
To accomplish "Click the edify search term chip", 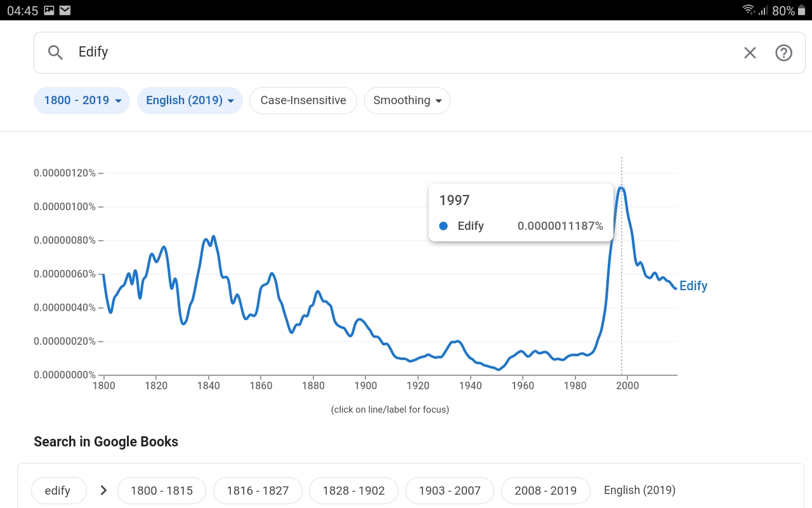I will (x=58, y=490).
